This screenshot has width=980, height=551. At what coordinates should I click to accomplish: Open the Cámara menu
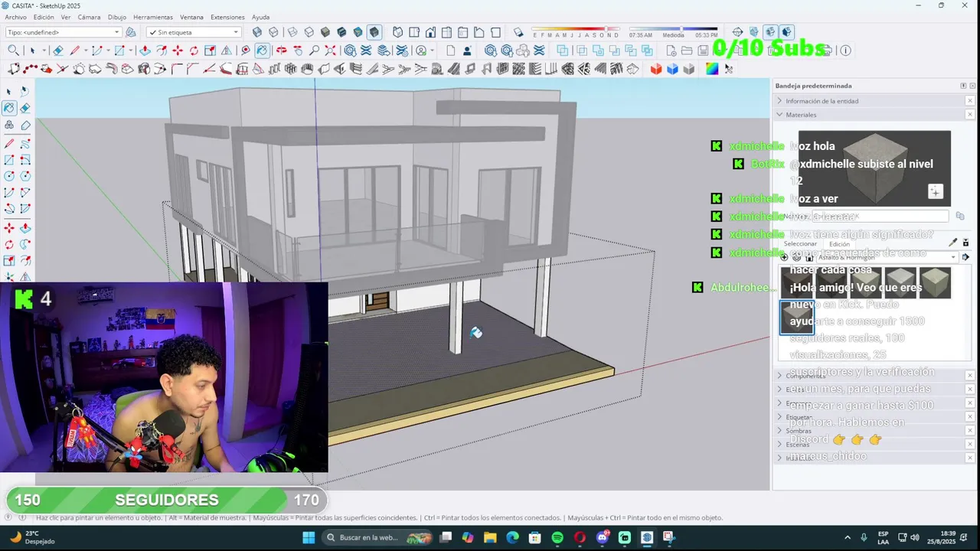coord(89,17)
